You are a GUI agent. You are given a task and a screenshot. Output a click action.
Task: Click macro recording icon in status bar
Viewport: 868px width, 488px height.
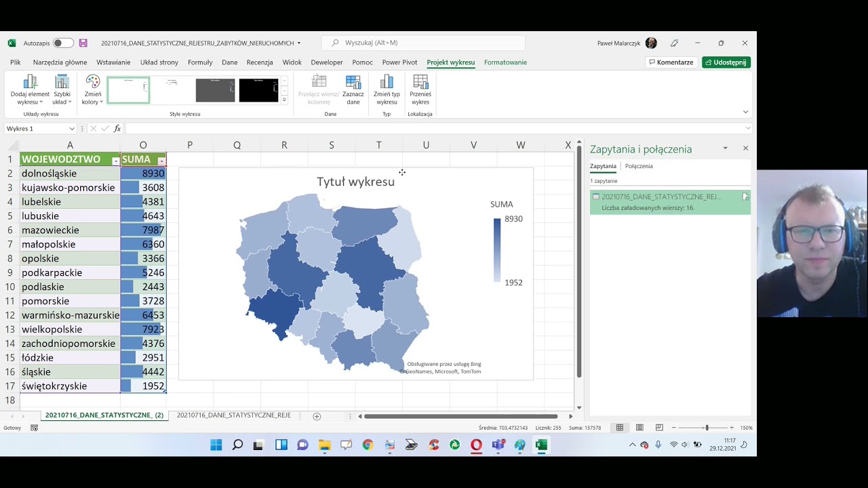coord(34,428)
